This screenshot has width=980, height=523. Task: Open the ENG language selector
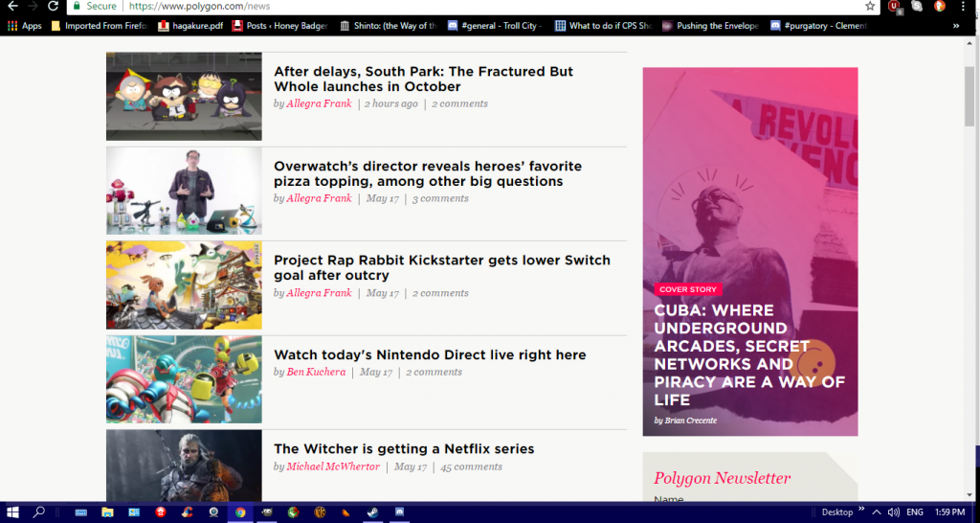[x=914, y=512]
